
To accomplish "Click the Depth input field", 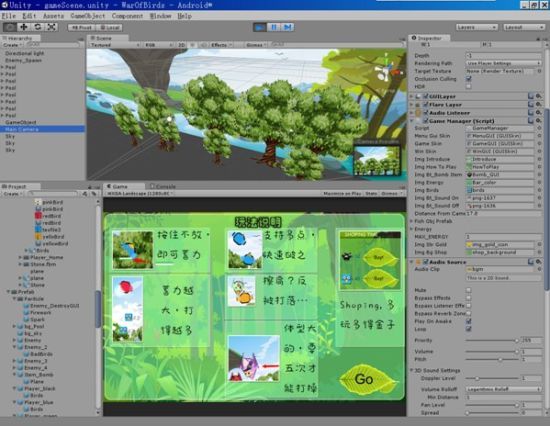I will point(503,55).
